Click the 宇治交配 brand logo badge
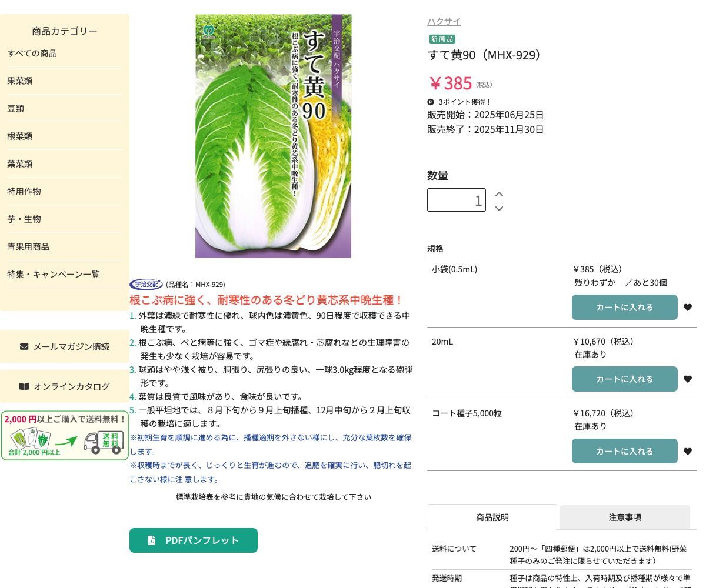Image resolution: width=706 pixels, height=588 pixels. (146, 285)
